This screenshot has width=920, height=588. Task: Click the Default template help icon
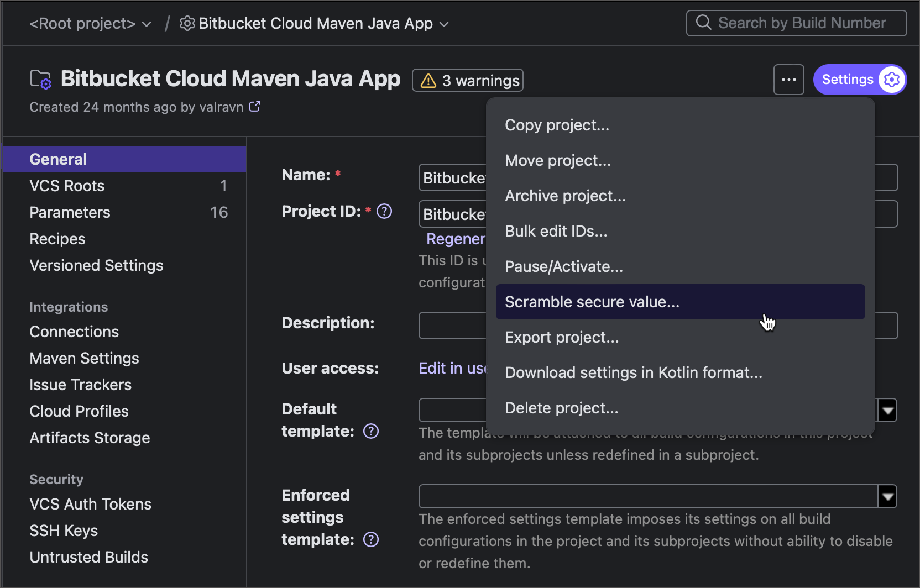(371, 431)
